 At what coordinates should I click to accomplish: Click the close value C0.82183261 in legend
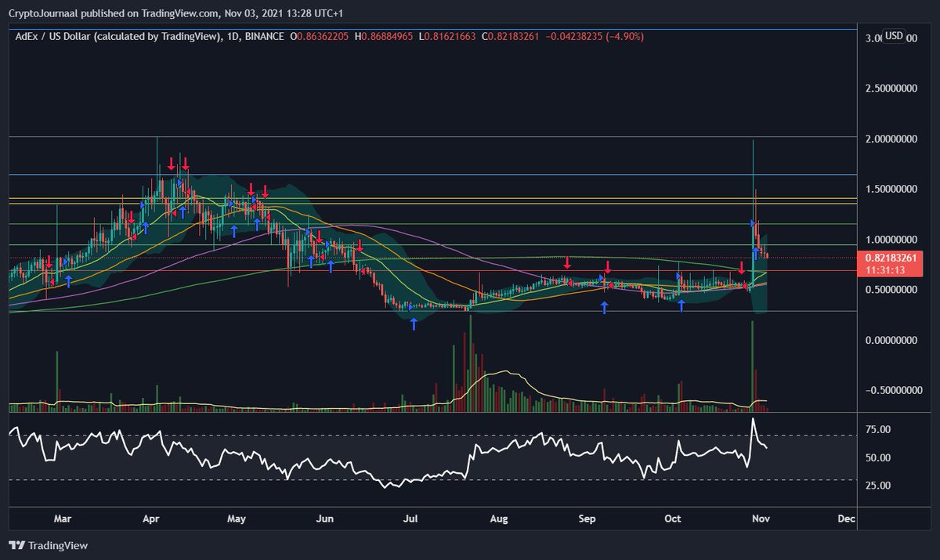pos(512,37)
